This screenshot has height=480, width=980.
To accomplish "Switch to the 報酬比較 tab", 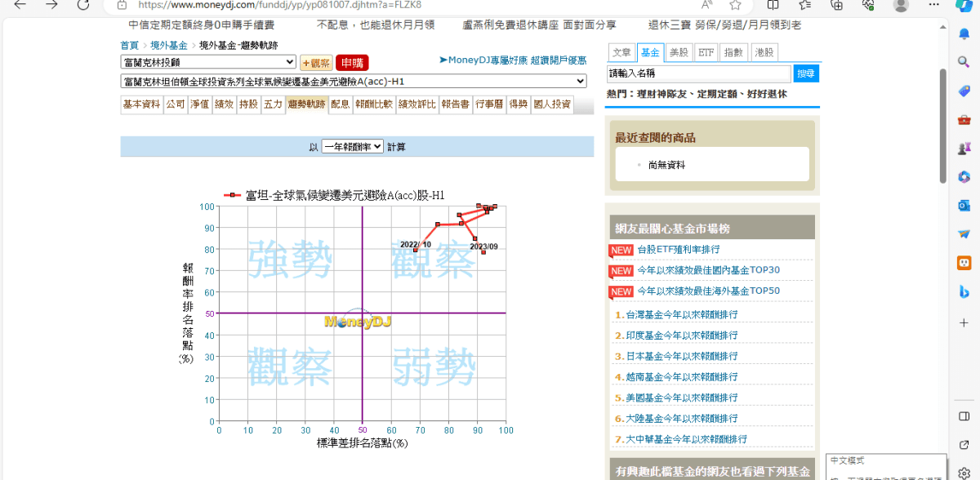I will point(374,104).
